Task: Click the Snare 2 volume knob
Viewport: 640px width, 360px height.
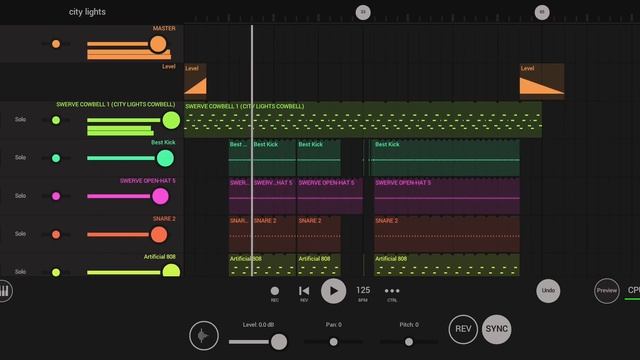Action: click(159, 235)
